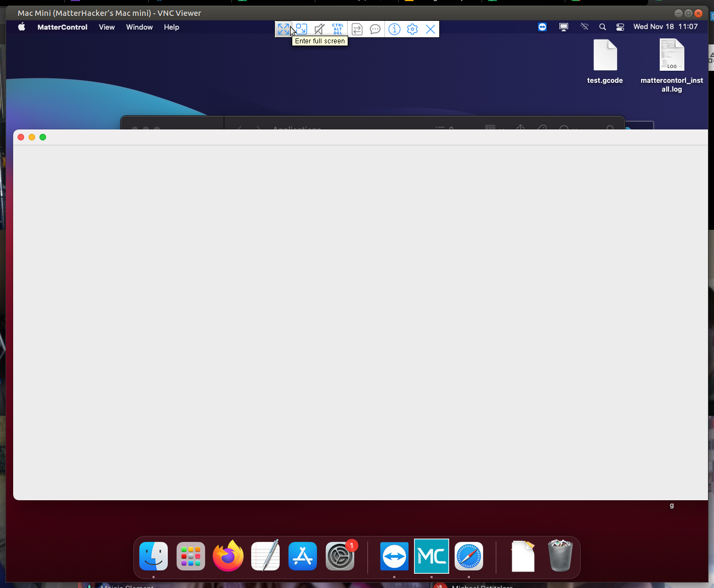Open Safari from the Dock
Viewport: 714px width, 588px height.
click(x=468, y=556)
